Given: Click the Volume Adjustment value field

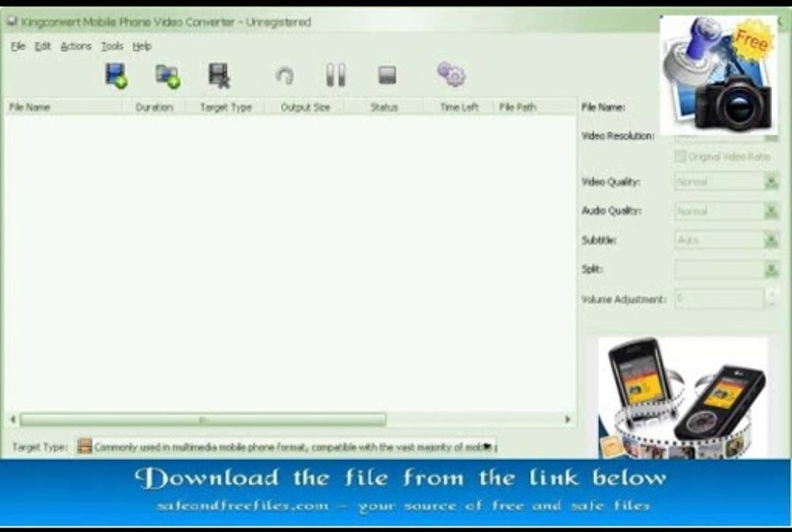Looking at the screenshot, I should pyautogui.click(x=720, y=299).
